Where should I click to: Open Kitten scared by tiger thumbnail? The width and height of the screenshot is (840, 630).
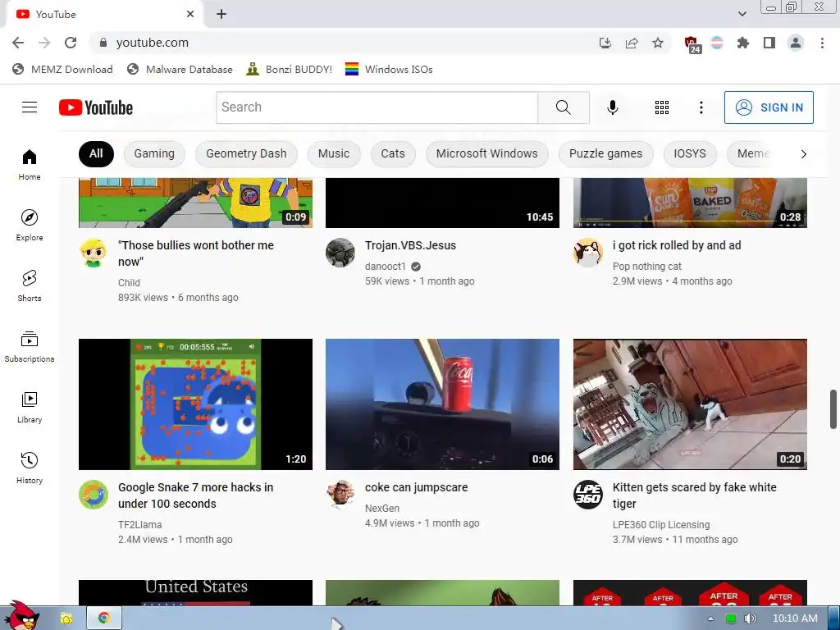[x=690, y=404]
